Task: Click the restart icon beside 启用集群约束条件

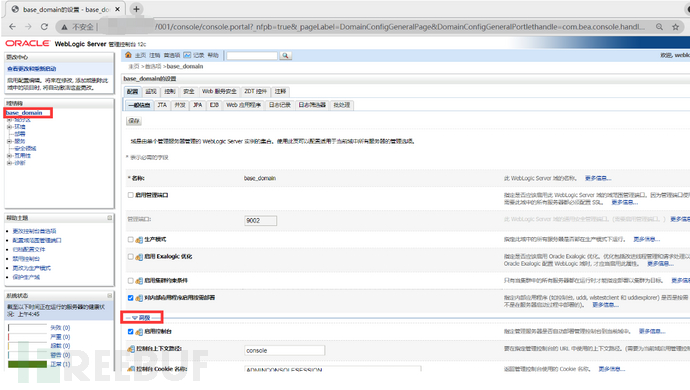Action: [139, 281]
